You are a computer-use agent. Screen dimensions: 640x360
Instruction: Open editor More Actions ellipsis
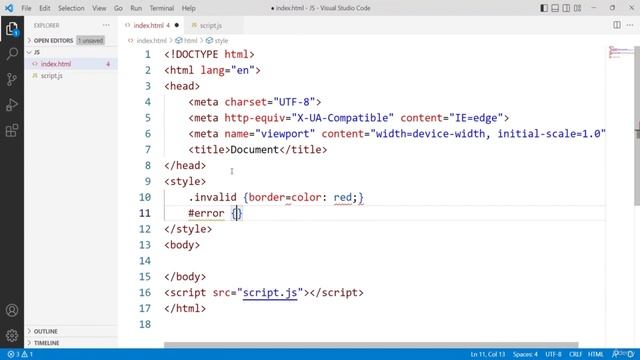(x=630, y=25)
